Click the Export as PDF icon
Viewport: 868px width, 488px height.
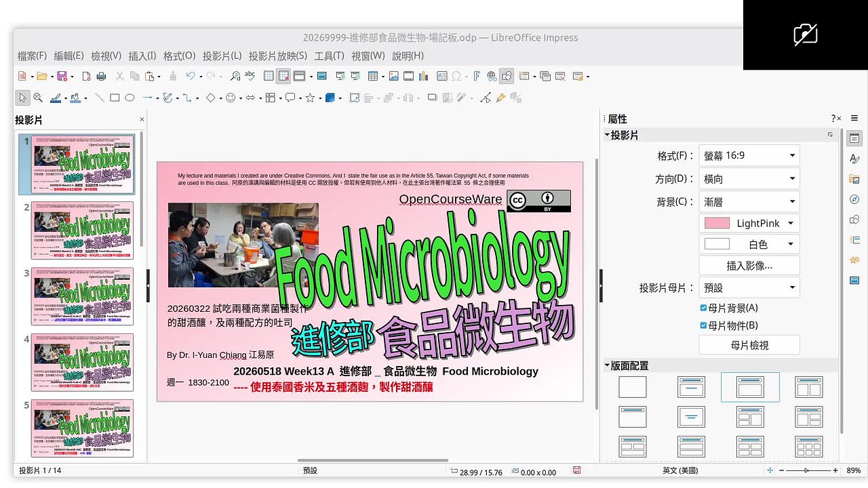coord(86,76)
